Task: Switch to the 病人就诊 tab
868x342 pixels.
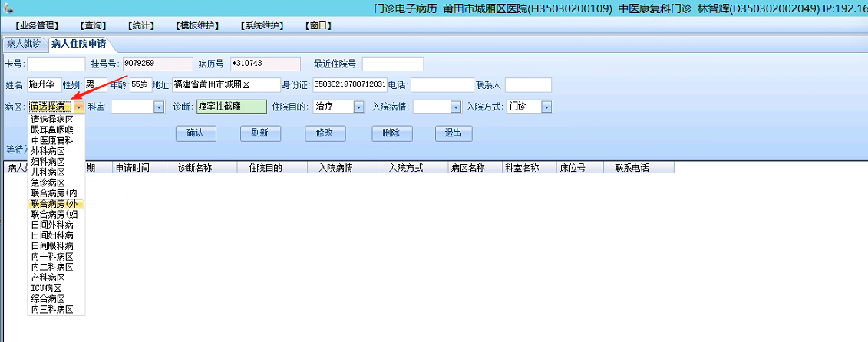Action: 24,44
